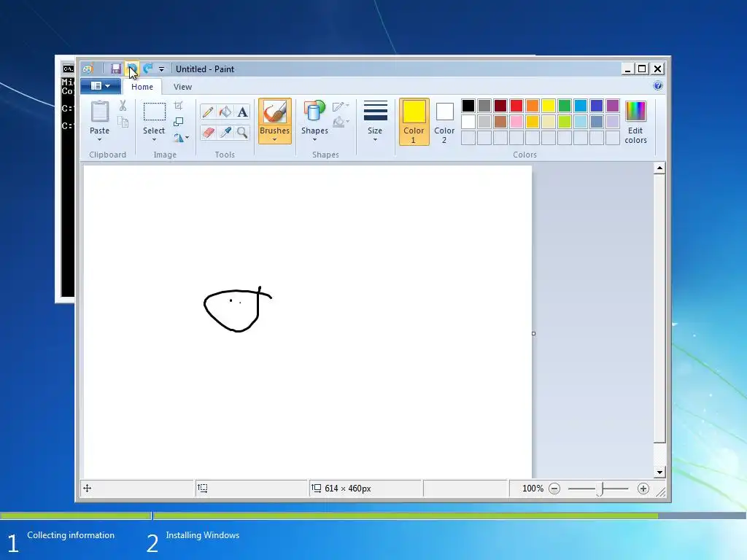Screen dimensions: 747x560
Task: Click the Resize icon in Image group
Action: (178, 122)
